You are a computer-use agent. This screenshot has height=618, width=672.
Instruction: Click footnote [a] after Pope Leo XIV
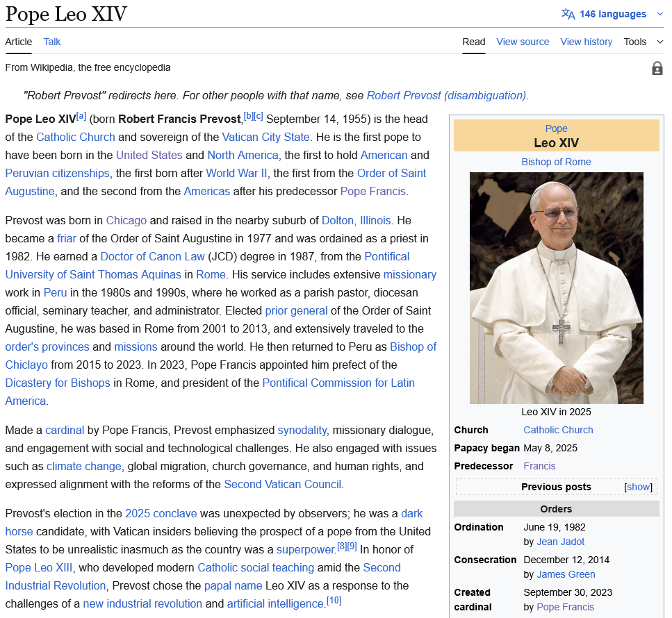81,116
